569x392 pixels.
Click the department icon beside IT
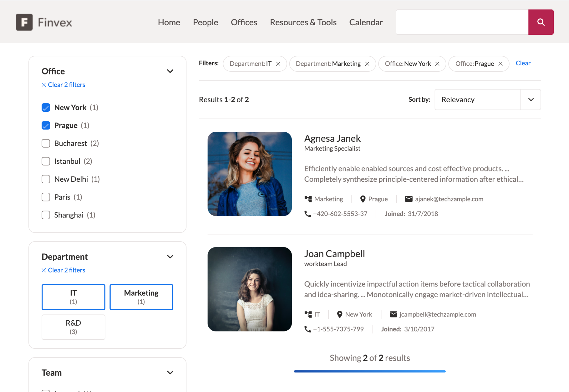[x=308, y=314]
